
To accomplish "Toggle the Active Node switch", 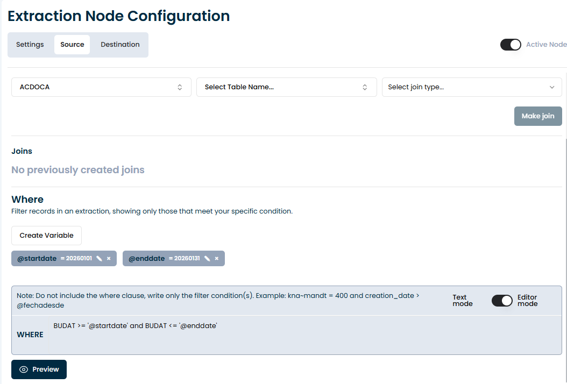I will 511,44.
